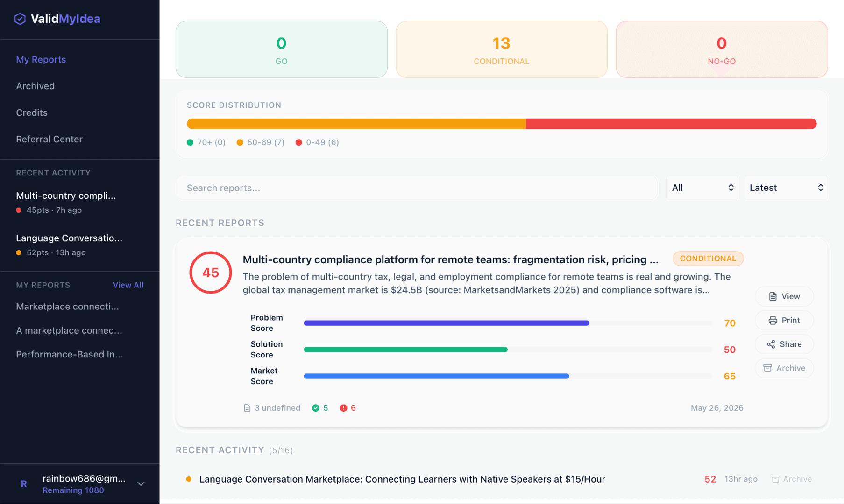The width and height of the screenshot is (844, 504).
Task: Click the green checkmark icon showing 5
Action: coord(316,408)
